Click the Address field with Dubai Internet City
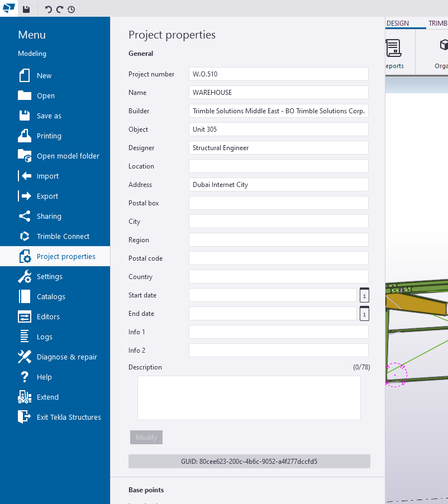This screenshot has width=448, height=504. tap(279, 185)
